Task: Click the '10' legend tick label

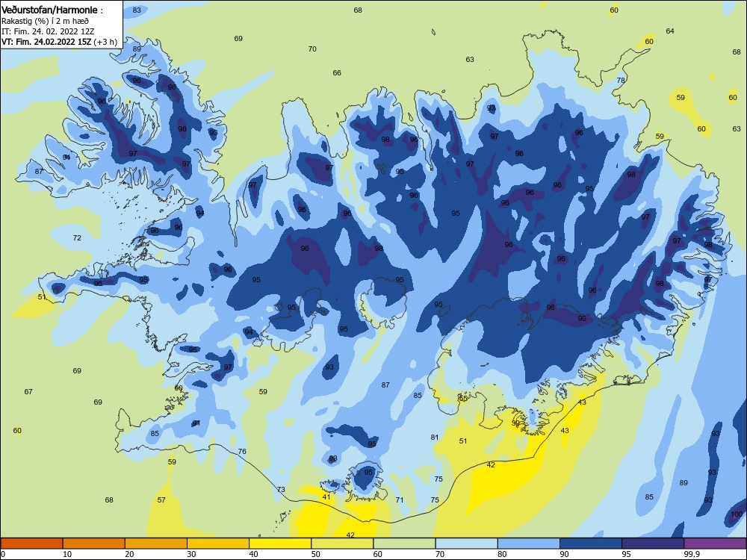Action: click(67, 554)
